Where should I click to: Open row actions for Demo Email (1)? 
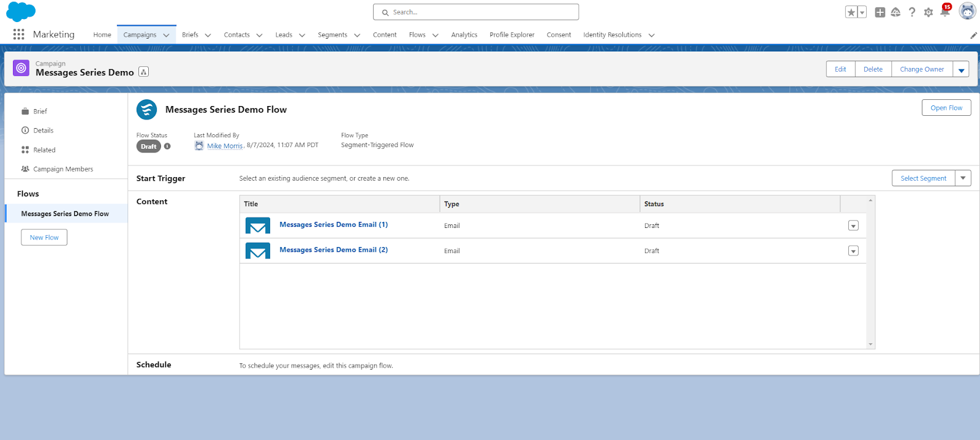(x=853, y=226)
